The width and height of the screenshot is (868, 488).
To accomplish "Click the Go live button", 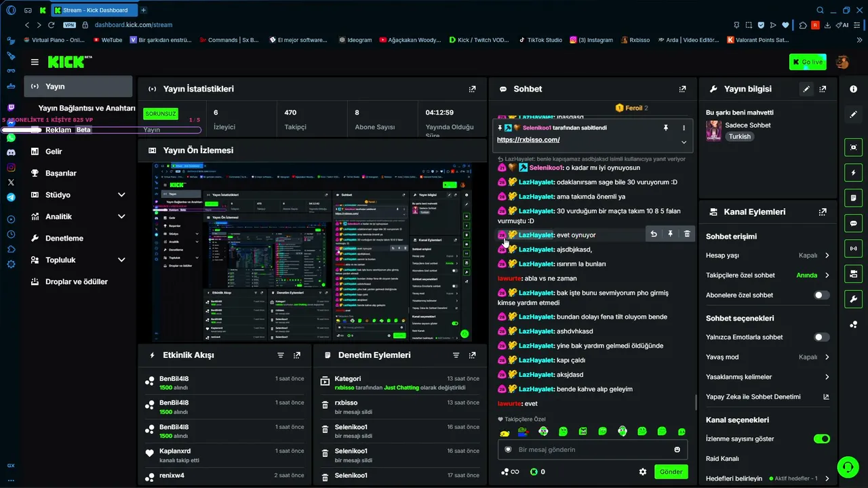I will click(x=808, y=62).
